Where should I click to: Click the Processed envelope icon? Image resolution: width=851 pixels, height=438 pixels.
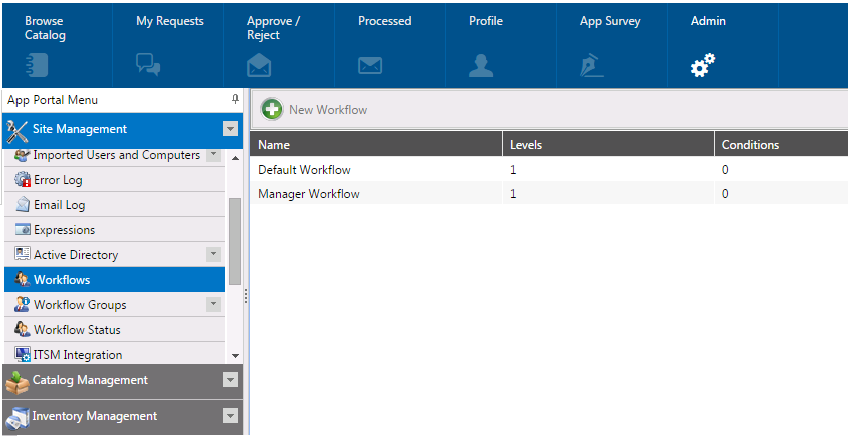[x=370, y=66]
